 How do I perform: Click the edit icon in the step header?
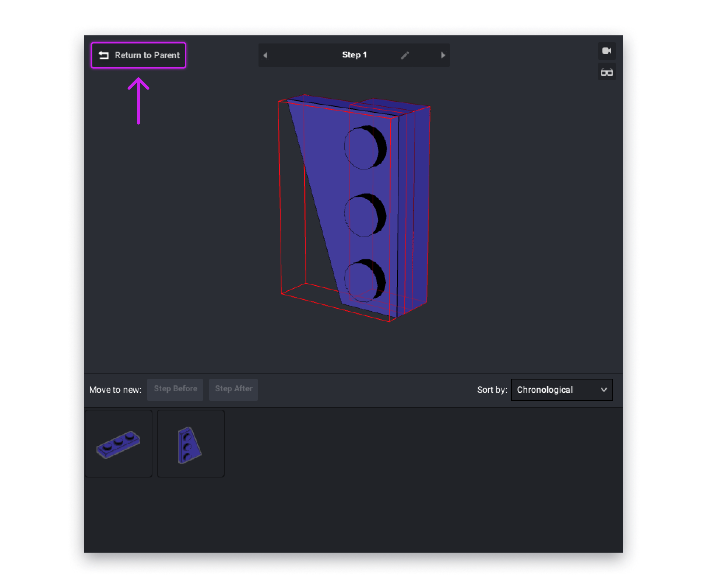tap(405, 55)
